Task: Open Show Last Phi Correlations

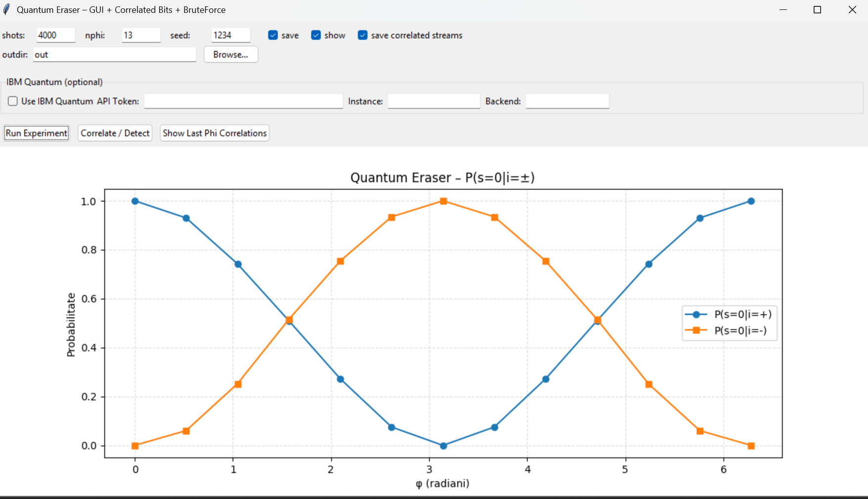Action: pyautogui.click(x=215, y=133)
